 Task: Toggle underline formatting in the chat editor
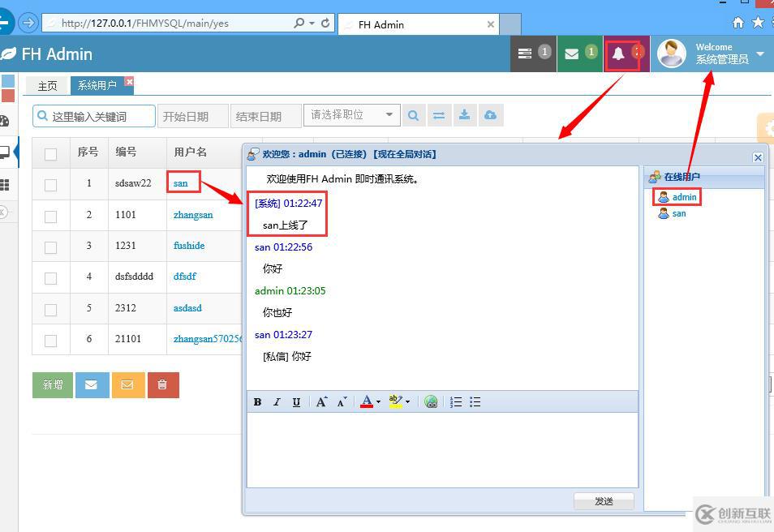(296, 401)
